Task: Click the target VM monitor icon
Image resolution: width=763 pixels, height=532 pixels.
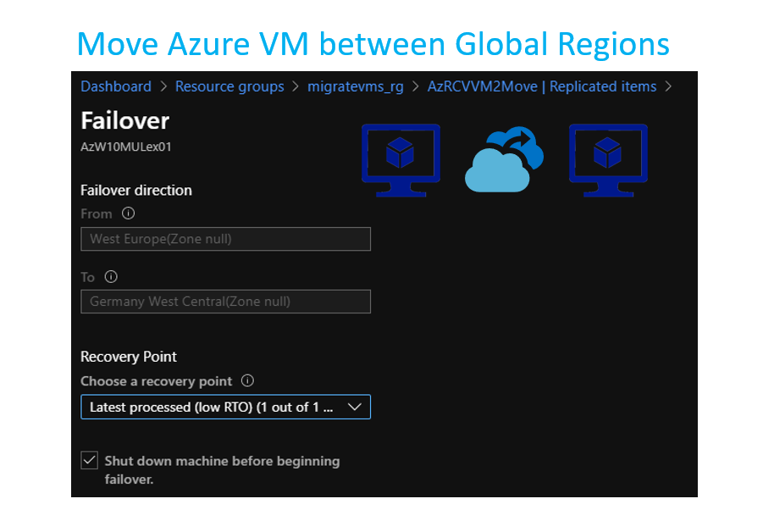Action: click(x=608, y=161)
